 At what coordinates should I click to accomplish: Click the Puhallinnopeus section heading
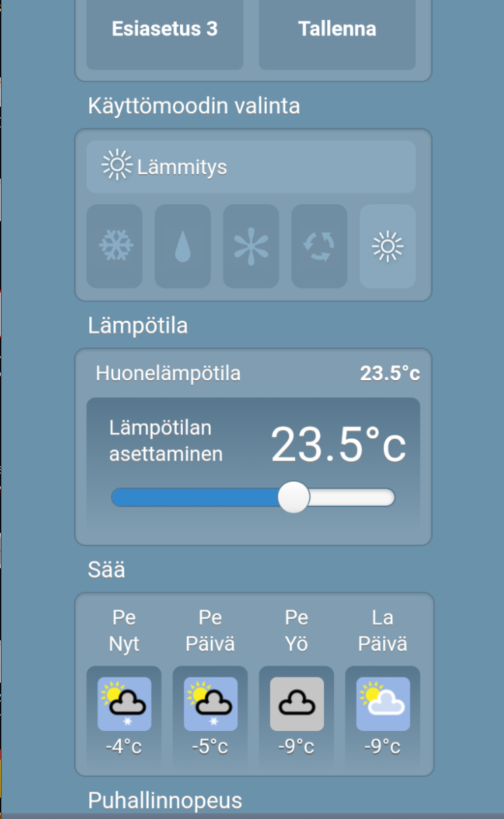(165, 801)
